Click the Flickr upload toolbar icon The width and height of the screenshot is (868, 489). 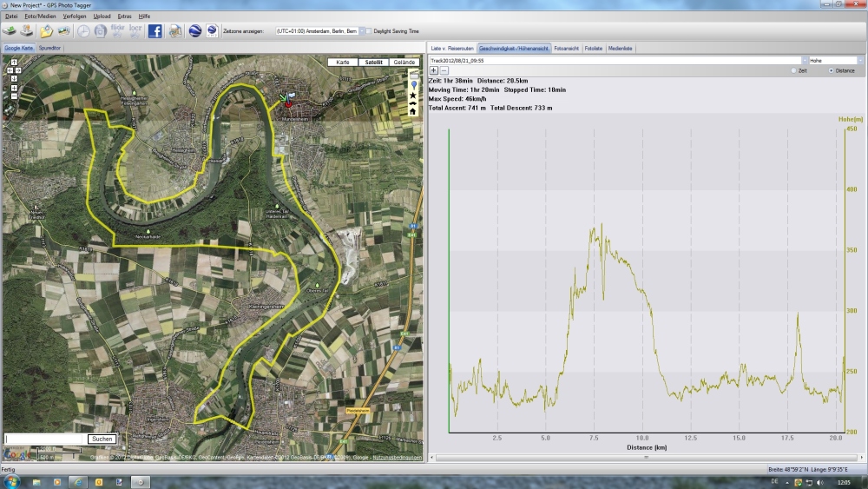(x=118, y=30)
